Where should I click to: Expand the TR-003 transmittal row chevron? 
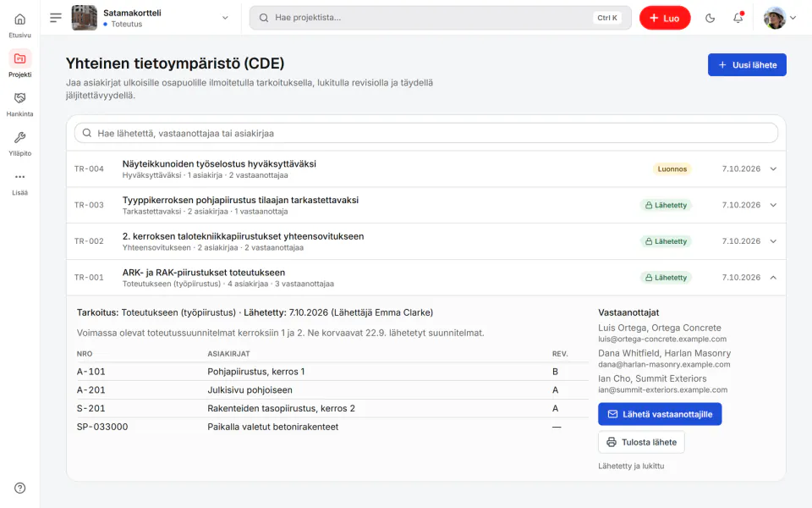[773, 205]
